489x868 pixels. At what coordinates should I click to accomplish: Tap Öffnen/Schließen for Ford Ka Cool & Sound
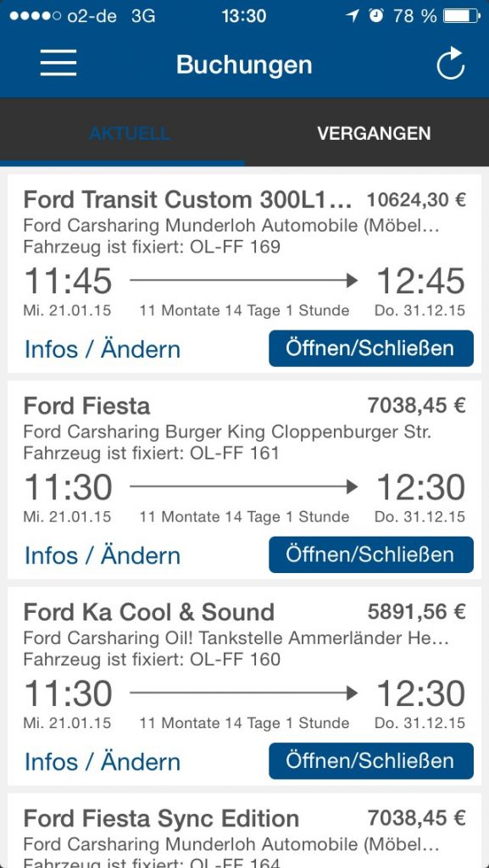tap(371, 760)
